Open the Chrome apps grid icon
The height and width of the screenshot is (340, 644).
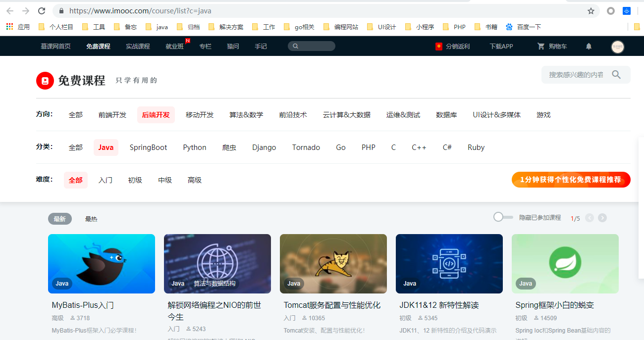pyautogui.click(x=9, y=26)
